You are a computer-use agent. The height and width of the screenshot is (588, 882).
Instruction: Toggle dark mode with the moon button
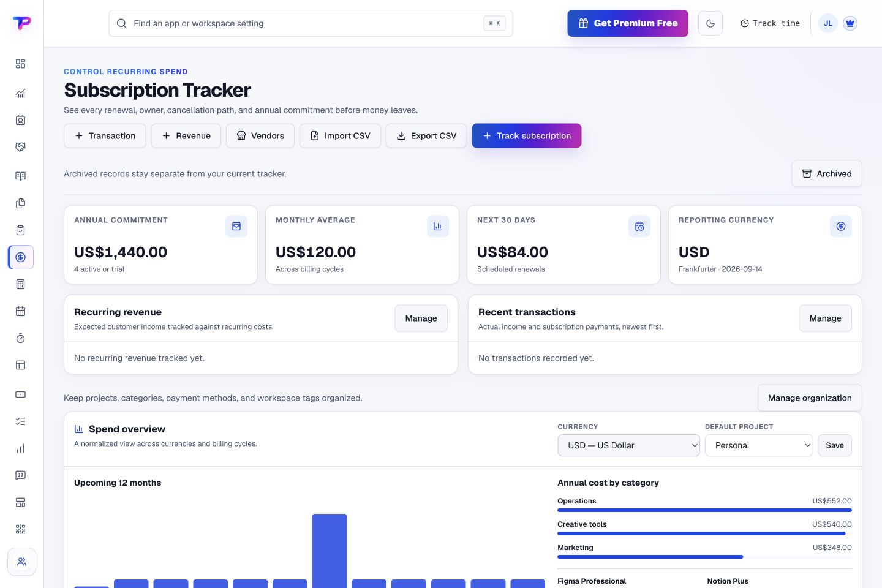pyautogui.click(x=710, y=23)
